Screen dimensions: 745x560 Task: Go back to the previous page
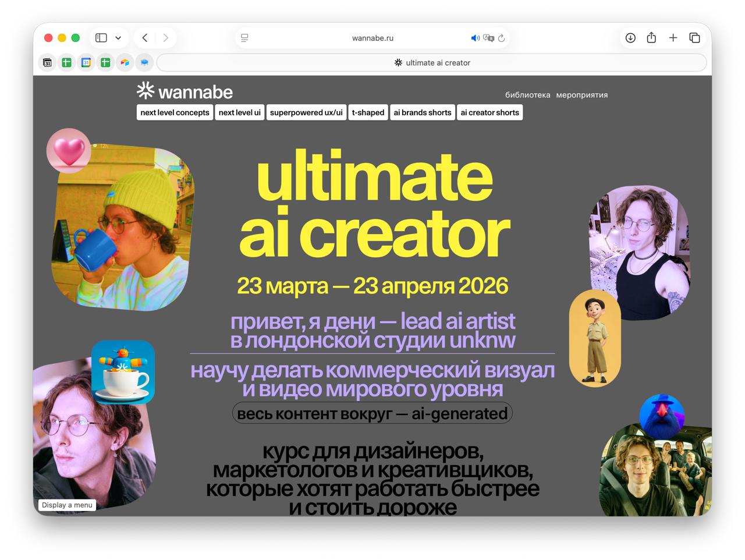(x=145, y=38)
